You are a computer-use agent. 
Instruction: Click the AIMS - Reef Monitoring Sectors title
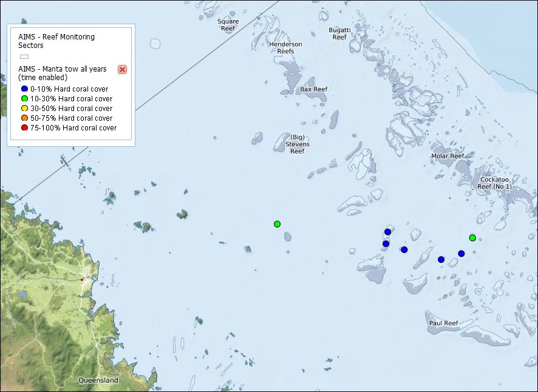point(56,41)
